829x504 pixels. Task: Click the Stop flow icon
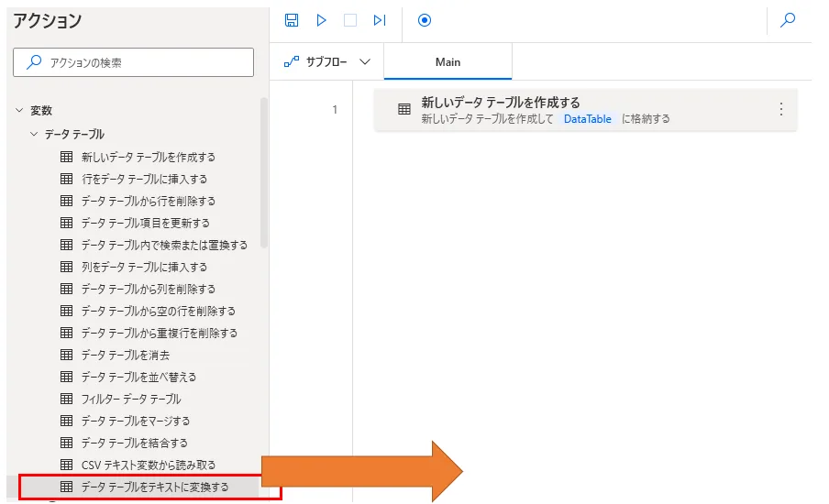point(349,20)
